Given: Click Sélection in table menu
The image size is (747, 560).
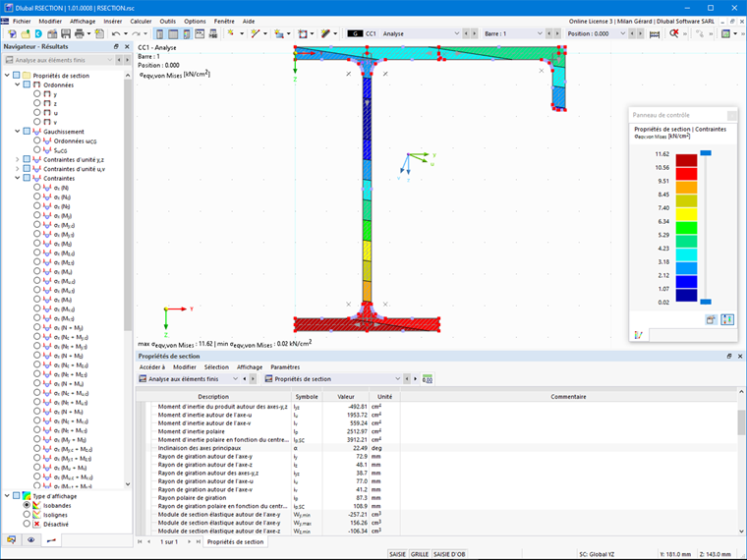Looking at the screenshot, I should (x=216, y=367).
